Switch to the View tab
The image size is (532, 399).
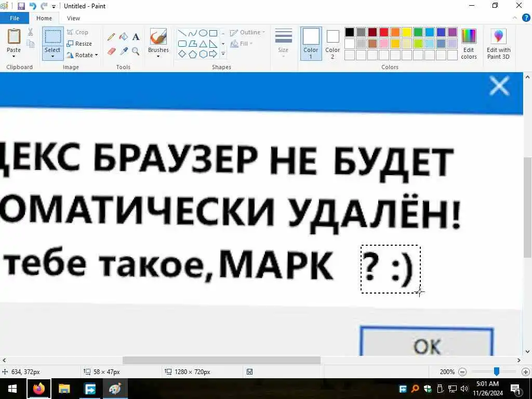pyautogui.click(x=73, y=18)
